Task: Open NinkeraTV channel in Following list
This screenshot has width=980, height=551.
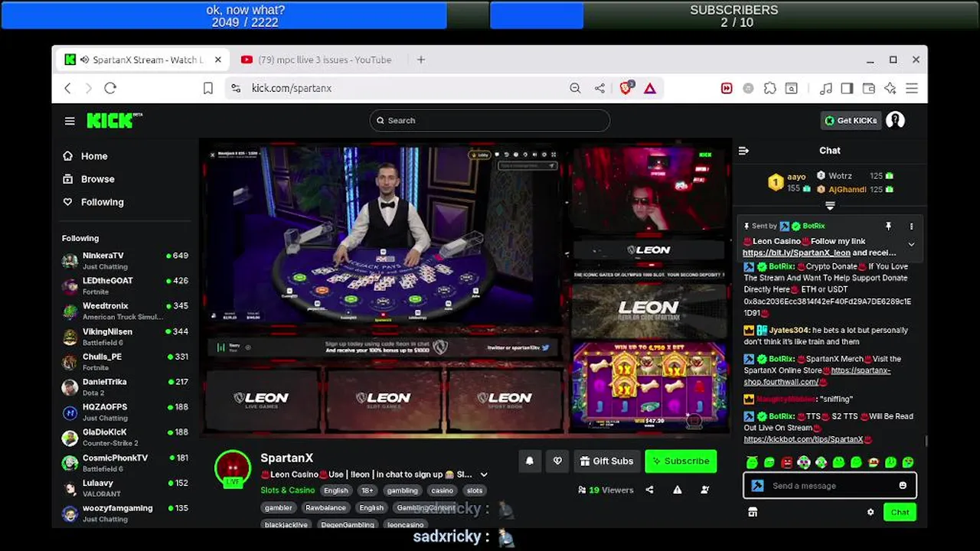Action: click(125, 260)
